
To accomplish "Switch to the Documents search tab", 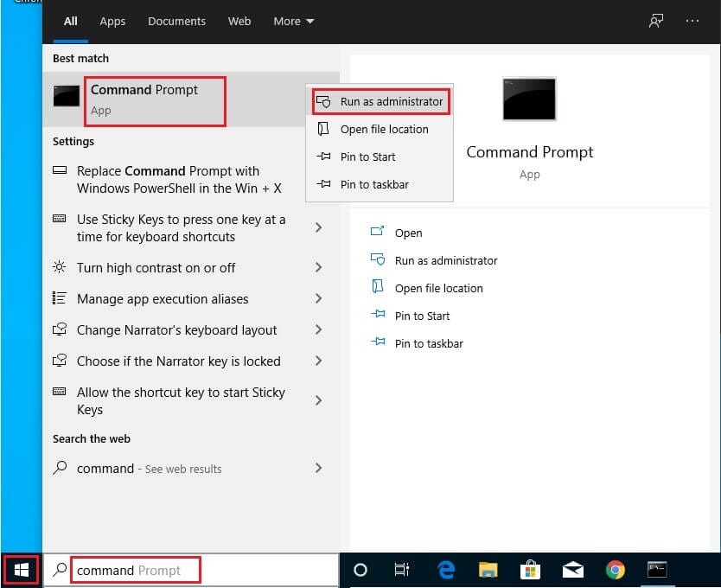I will [176, 21].
